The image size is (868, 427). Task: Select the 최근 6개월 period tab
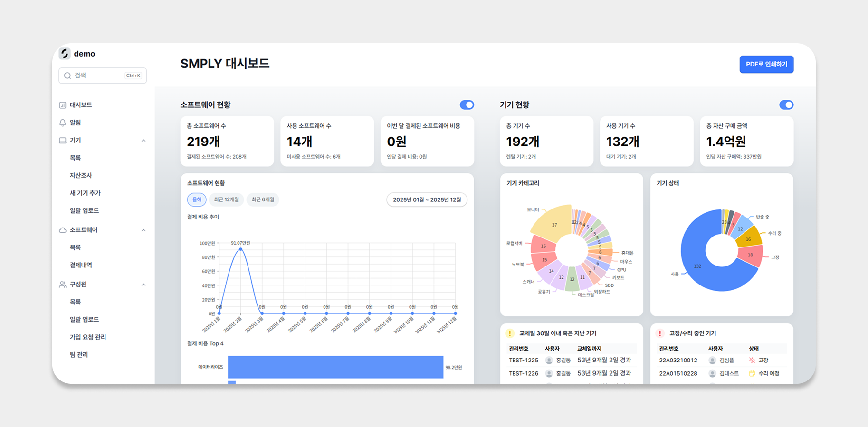pos(263,200)
